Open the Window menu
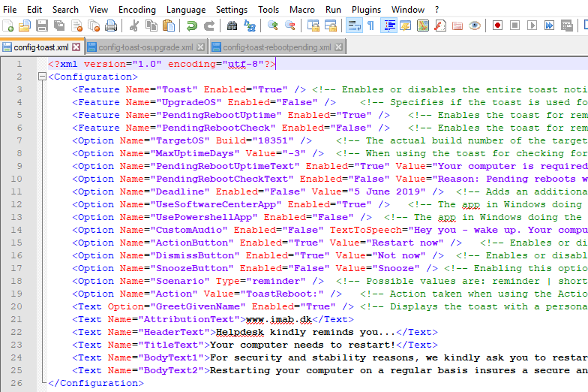The image size is (588, 392). 408,9
